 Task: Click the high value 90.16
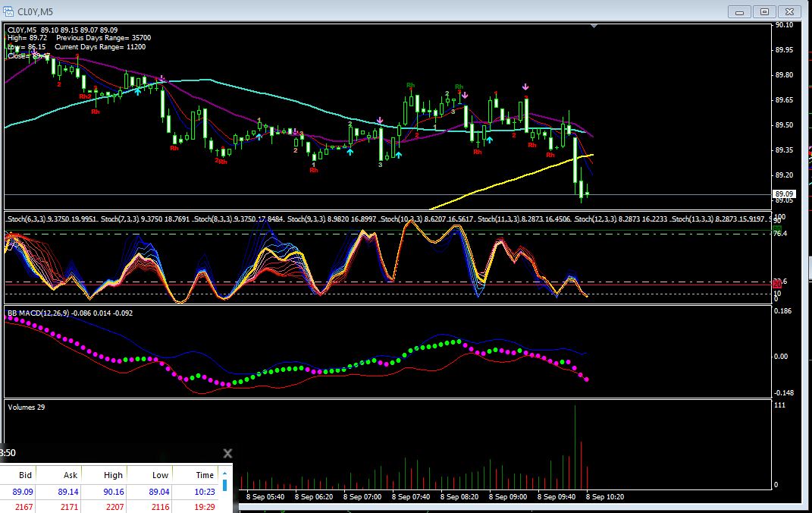click(114, 492)
